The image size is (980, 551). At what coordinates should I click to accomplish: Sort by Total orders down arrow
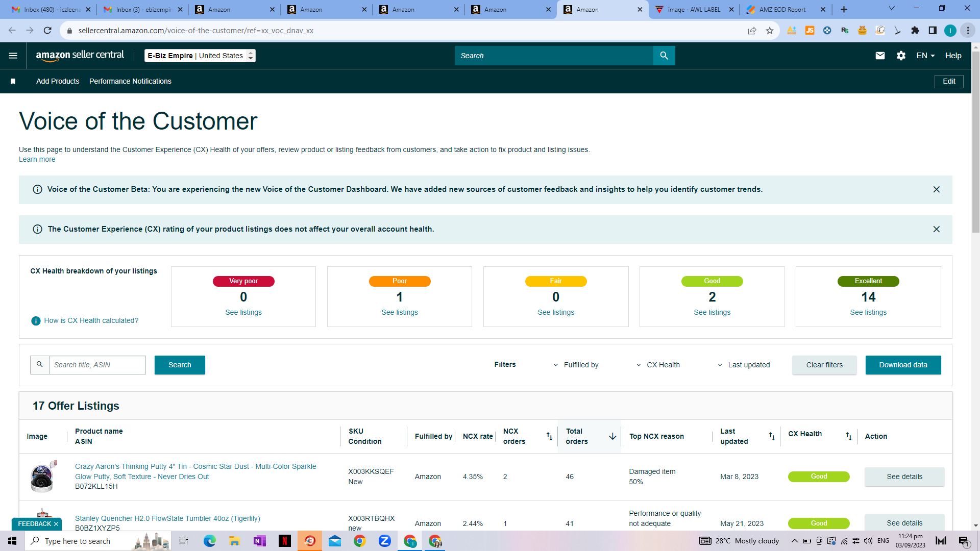(x=612, y=436)
